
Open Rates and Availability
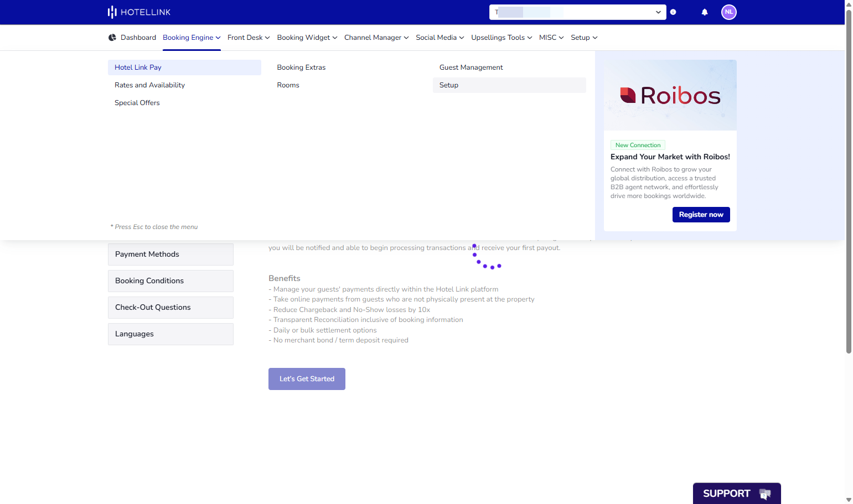184,85
